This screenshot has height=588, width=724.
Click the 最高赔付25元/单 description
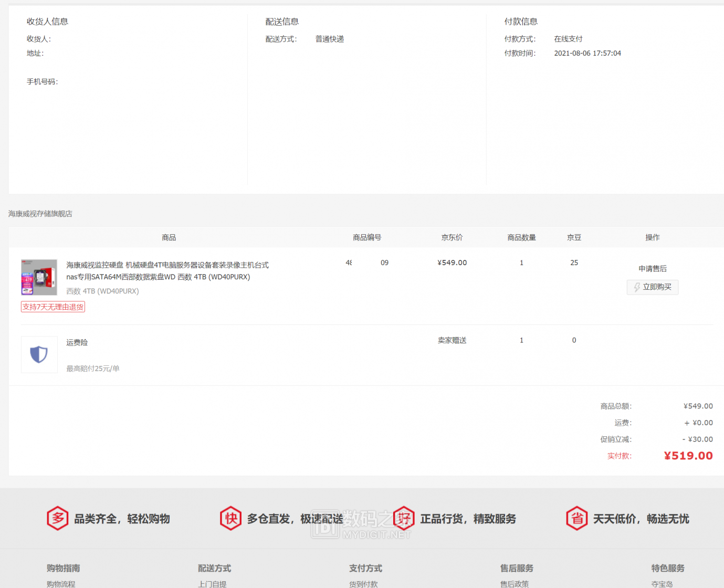pyautogui.click(x=93, y=369)
